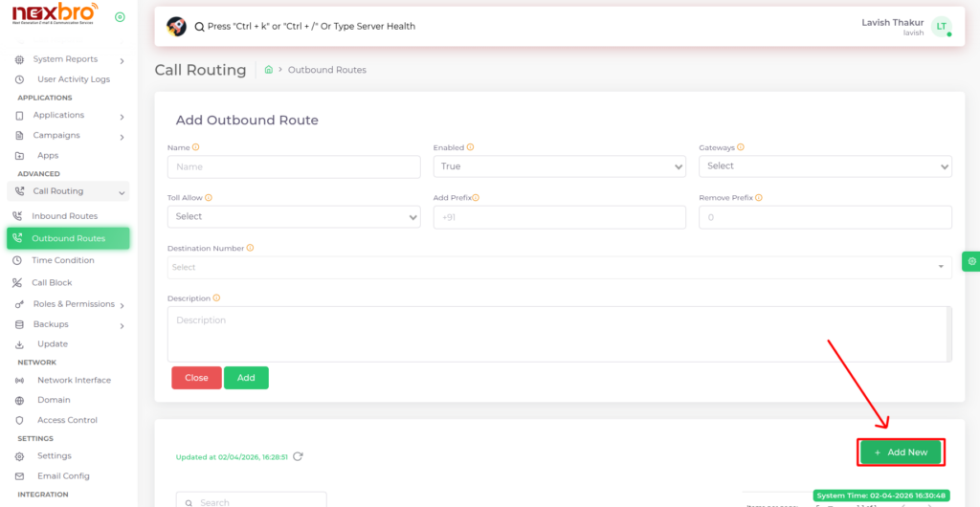Open Inbound Routes in the sidebar
The width and height of the screenshot is (980, 507).
click(64, 216)
